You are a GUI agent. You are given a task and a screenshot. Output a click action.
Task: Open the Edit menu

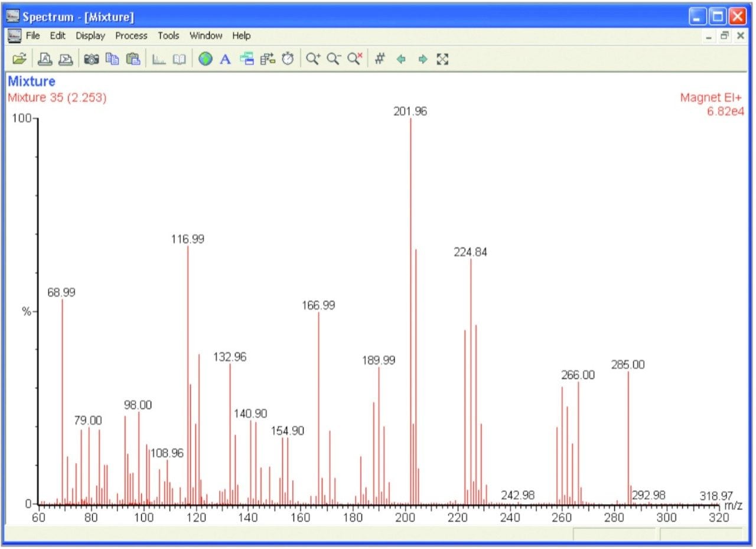point(57,36)
